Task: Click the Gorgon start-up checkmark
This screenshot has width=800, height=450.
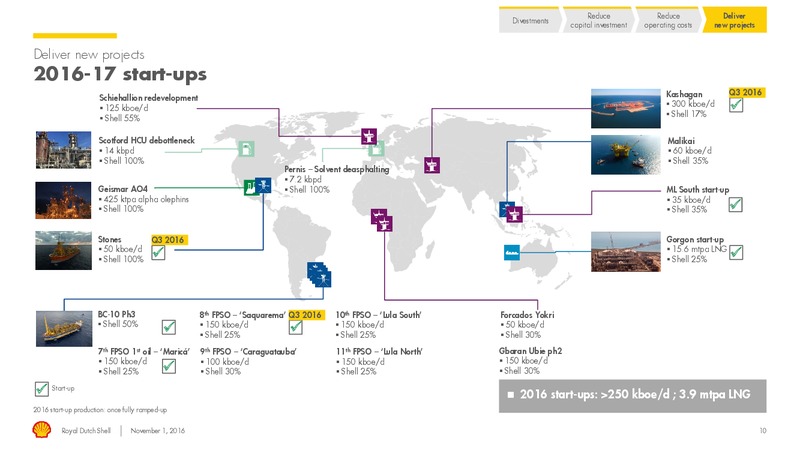Action: click(736, 253)
